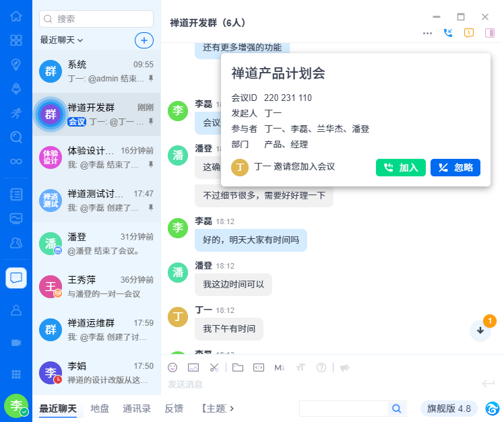Insert code snippet with code icon

[x=259, y=367]
